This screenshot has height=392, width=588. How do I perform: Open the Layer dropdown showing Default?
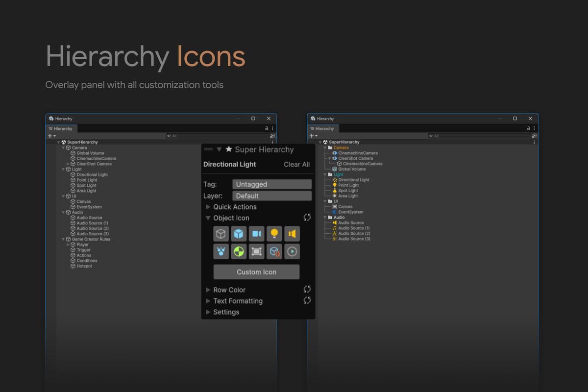(272, 196)
